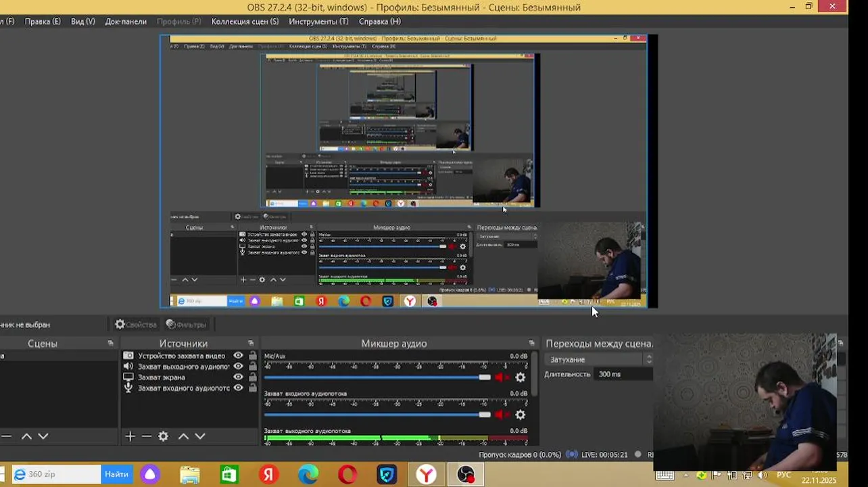Screen dimensions: 868x487
Task: Move source down in Источники list
Action: [x=200, y=436]
